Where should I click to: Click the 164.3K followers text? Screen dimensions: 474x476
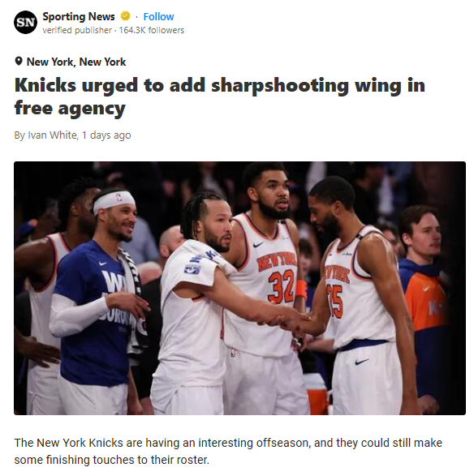pos(152,30)
